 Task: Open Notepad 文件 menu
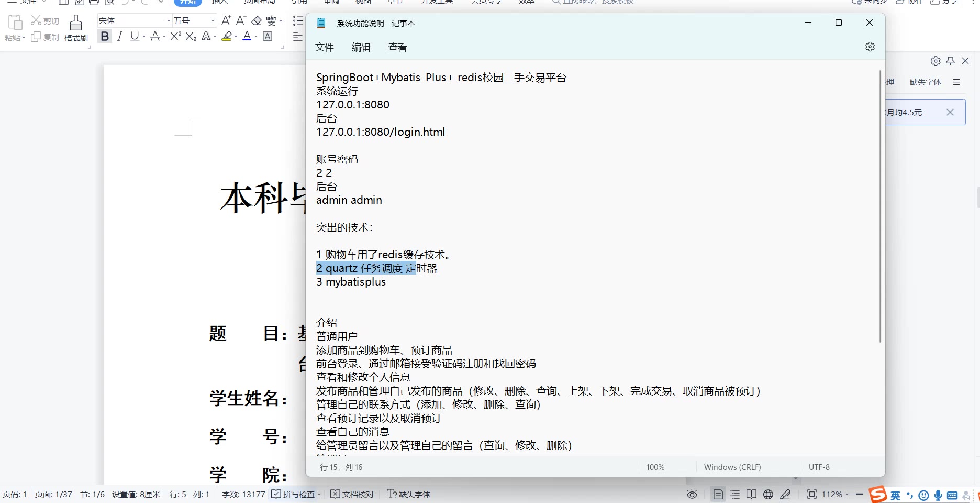click(325, 47)
